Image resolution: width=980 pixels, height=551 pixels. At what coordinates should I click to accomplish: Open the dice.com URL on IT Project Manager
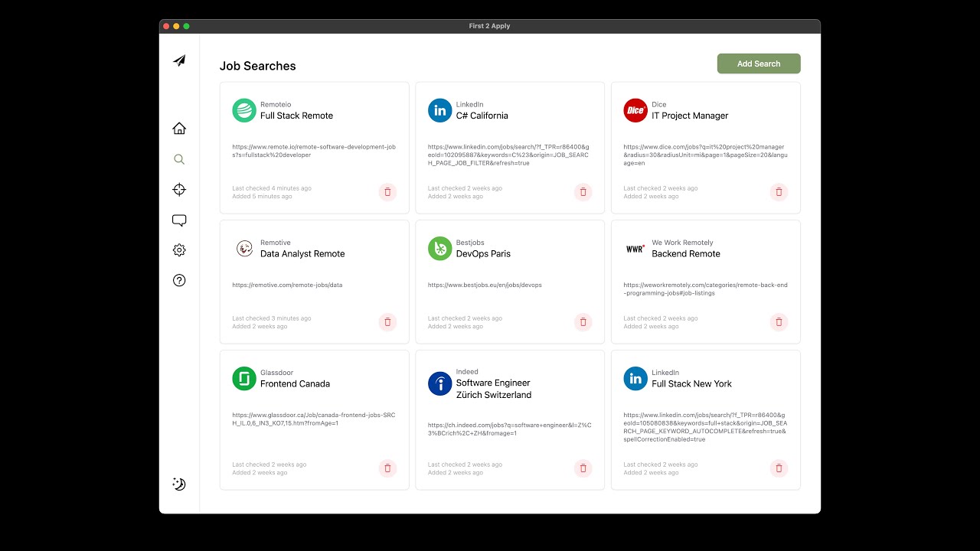705,155
